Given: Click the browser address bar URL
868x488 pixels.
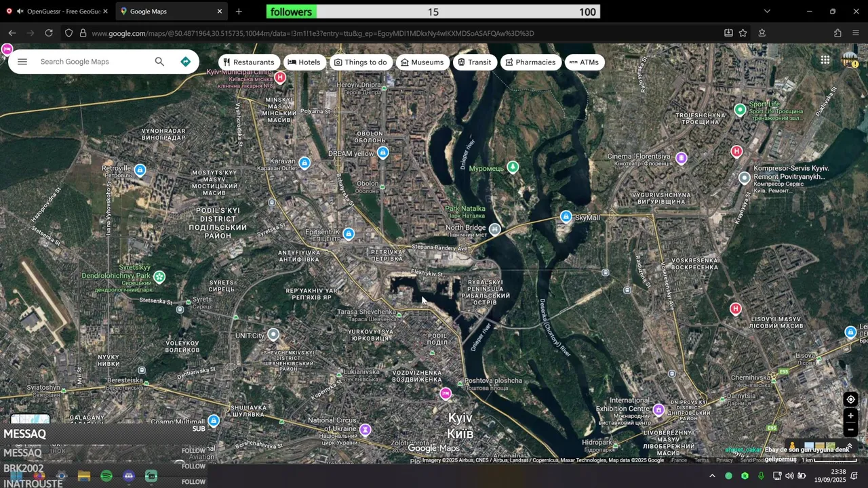Looking at the screenshot, I should pos(313,33).
